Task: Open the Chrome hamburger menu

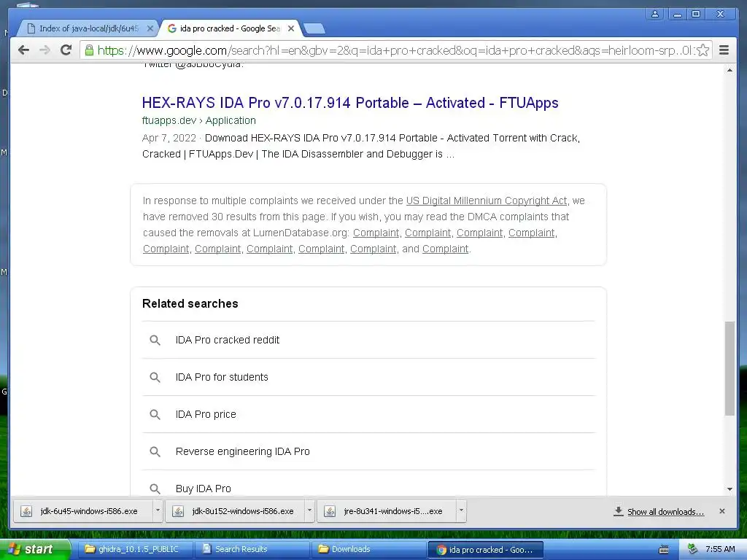Action: (724, 50)
